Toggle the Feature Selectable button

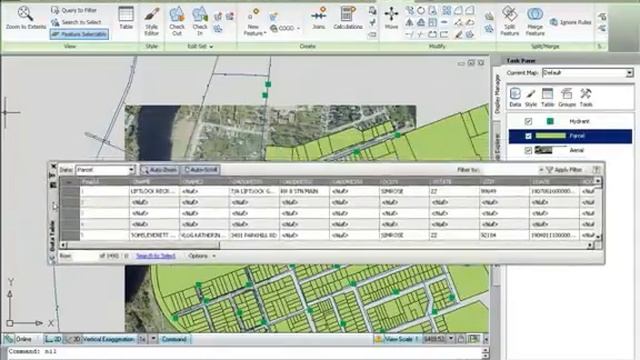pyautogui.click(x=80, y=34)
